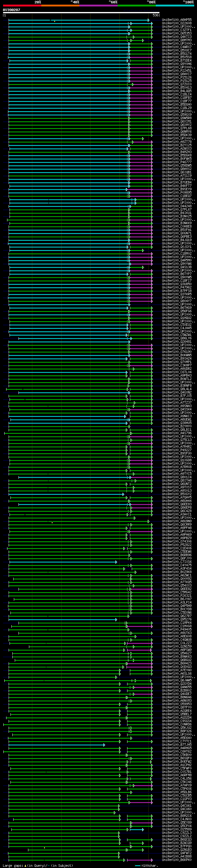Open hit UniRef100_A8HP55
The image size is (197, 868).
(177, 20)
